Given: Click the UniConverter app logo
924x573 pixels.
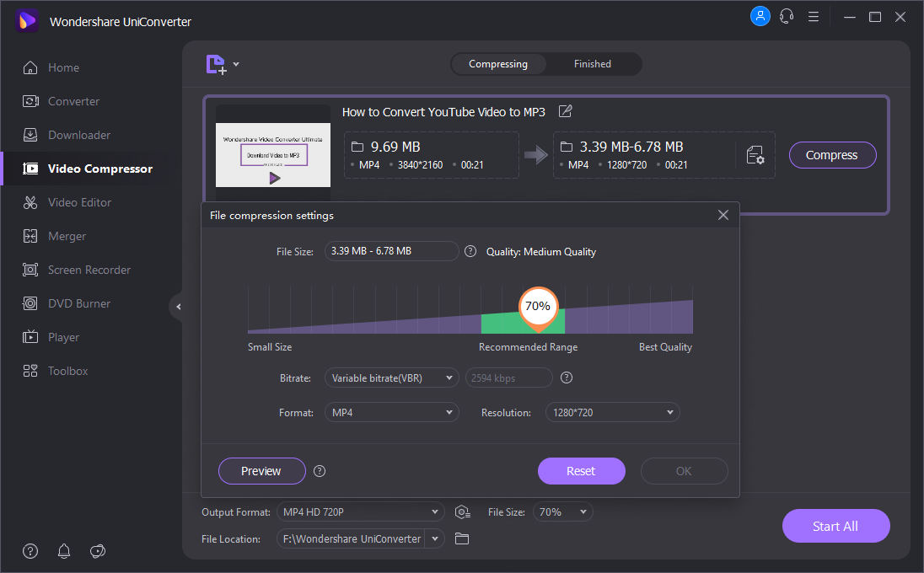Looking at the screenshot, I should pyautogui.click(x=27, y=21).
